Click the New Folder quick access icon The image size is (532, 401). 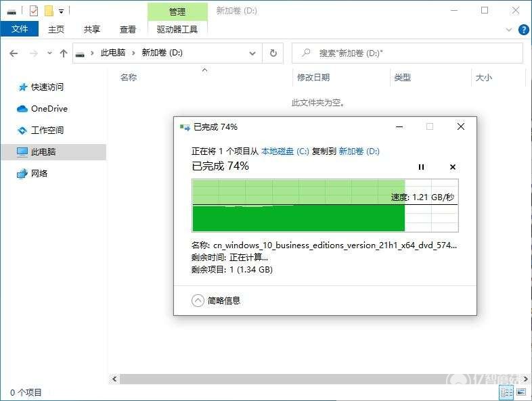tap(49, 11)
